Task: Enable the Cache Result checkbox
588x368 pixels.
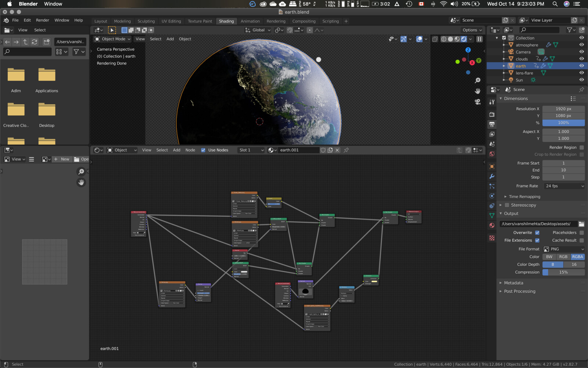Action: click(x=582, y=240)
